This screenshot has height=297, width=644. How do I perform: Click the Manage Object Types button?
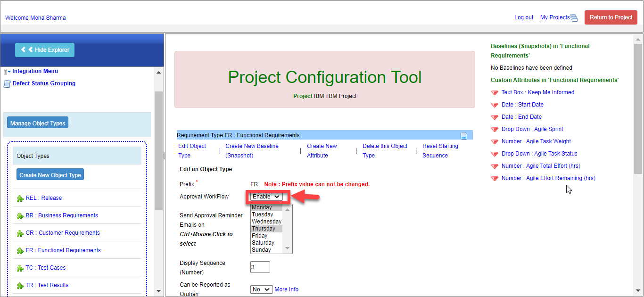[x=38, y=123]
